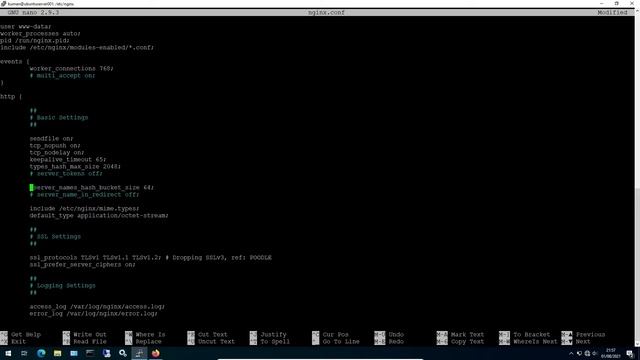Screen dimensions: 640x360
Task: Click the 'include /etc/nginx/mime.types;' line
Action: pyautogui.click(x=84, y=209)
